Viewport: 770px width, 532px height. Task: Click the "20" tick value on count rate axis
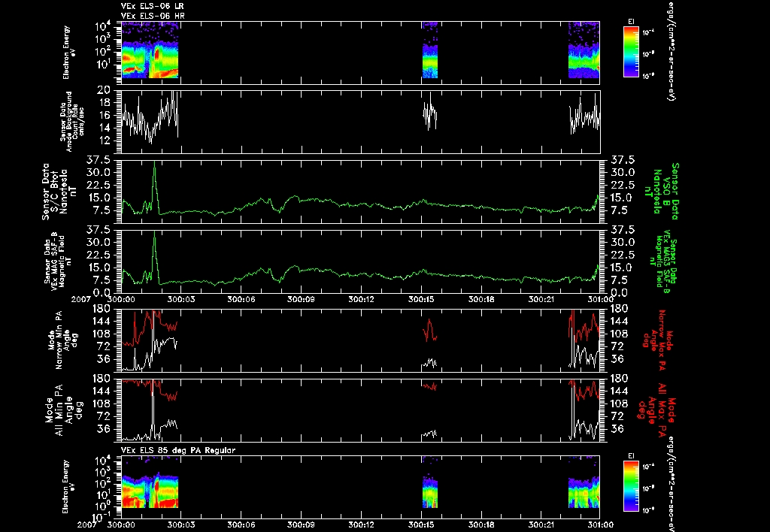click(103, 90)
